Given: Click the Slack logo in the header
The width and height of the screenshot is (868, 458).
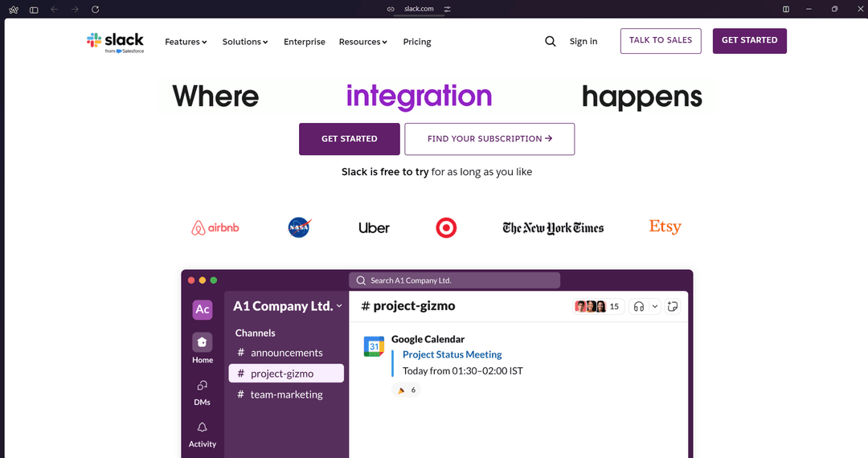Looking at the screenshot, I should [x=115, y=41].
